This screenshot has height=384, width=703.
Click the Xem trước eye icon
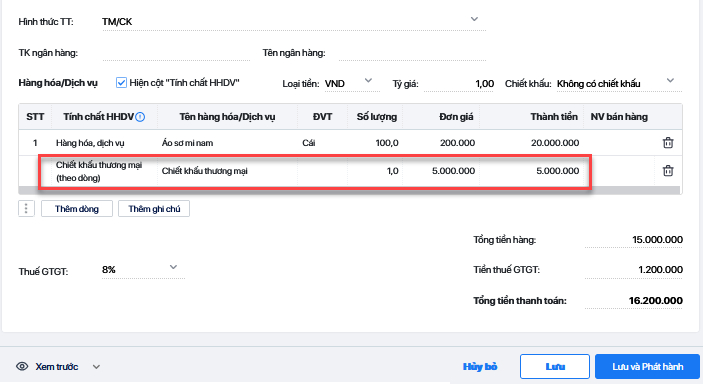pos(22,367)
